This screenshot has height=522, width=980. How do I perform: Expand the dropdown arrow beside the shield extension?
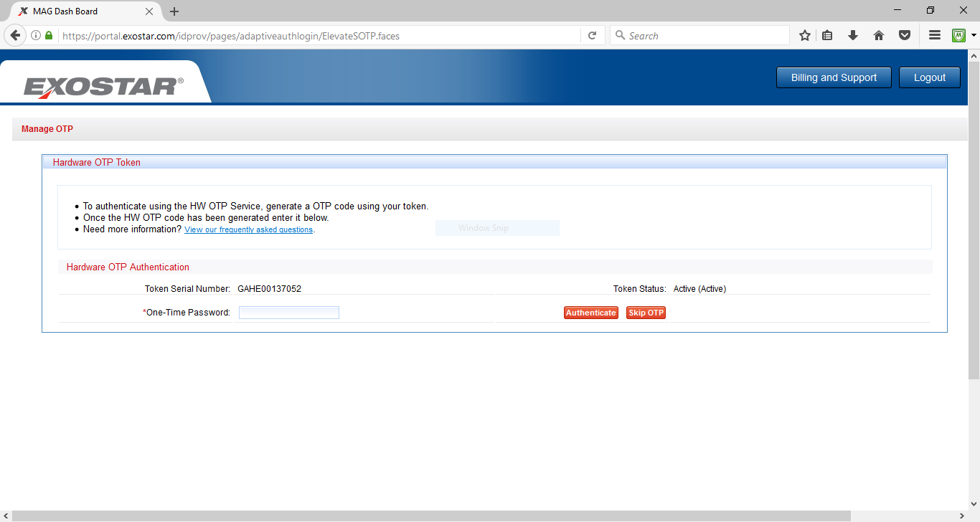974,36
